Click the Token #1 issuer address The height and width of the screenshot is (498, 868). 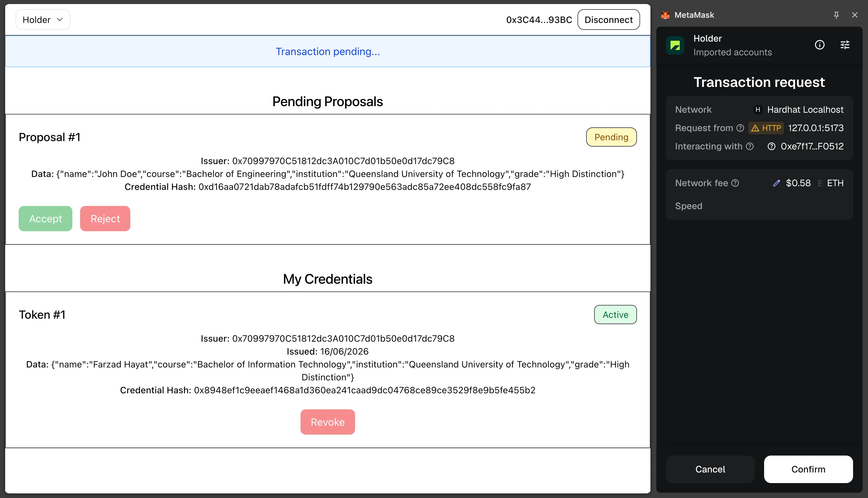point(343,338)
